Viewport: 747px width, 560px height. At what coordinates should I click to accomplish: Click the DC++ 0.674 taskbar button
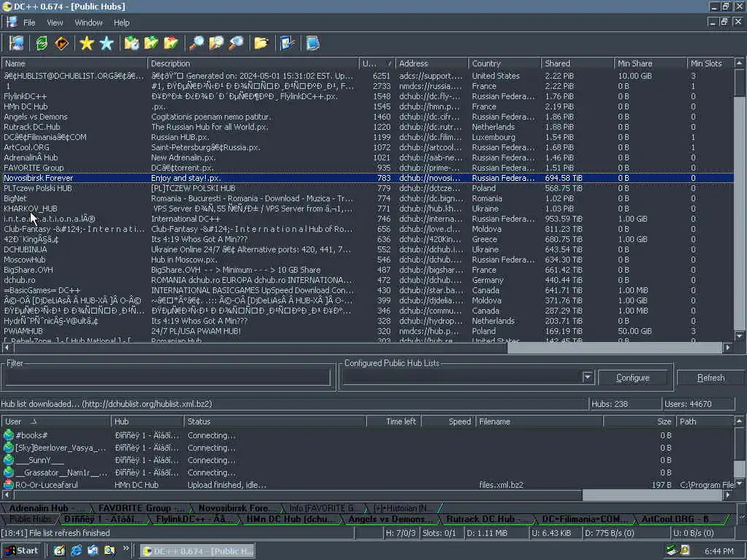click(198, 551)
